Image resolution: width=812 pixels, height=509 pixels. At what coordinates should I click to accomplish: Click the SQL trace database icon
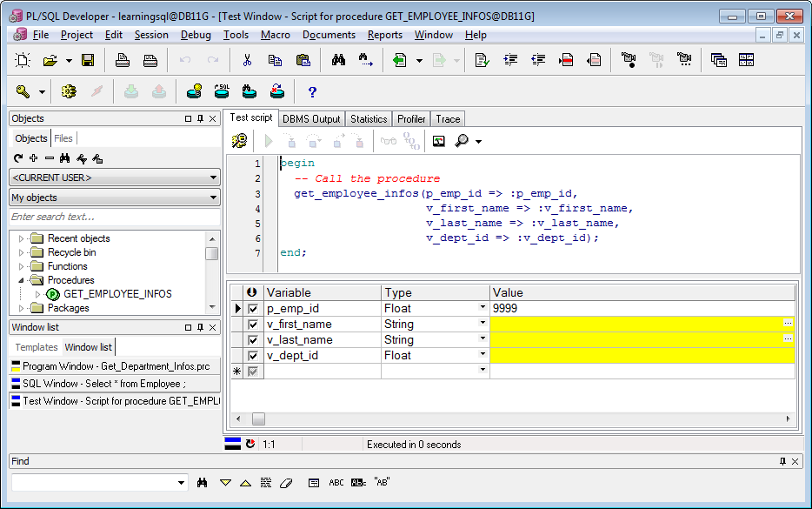click(223, 91)
